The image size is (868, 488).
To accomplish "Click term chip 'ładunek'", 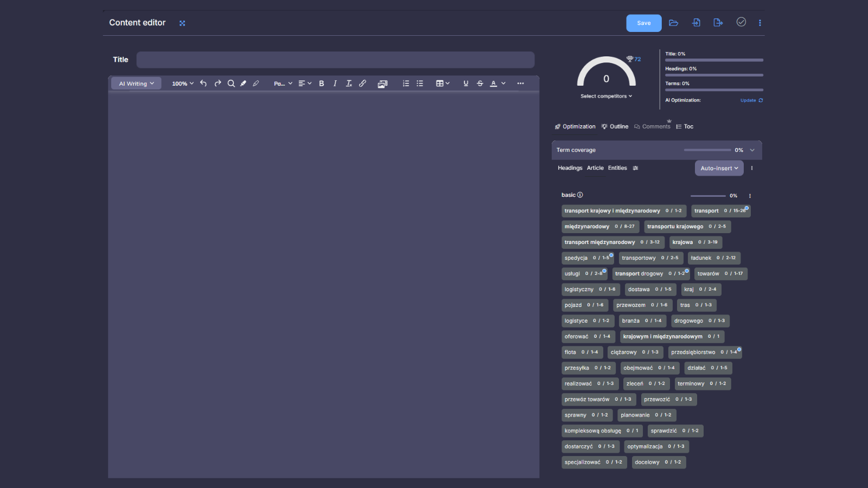I will pos(714,258).
